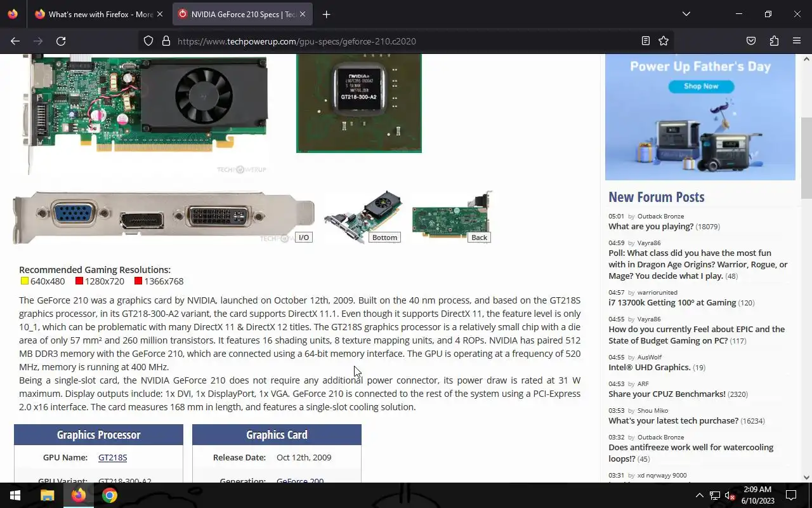Screen dimensions: 812x508
Task: Open network status tray icon
Action: (x=715, y=495)
